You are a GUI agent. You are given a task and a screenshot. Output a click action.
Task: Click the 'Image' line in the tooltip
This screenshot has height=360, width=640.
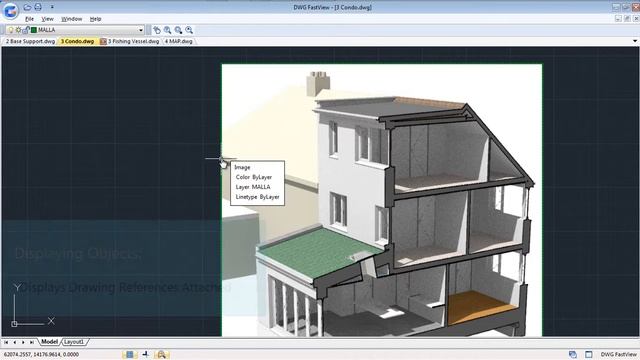coord(242,167)
